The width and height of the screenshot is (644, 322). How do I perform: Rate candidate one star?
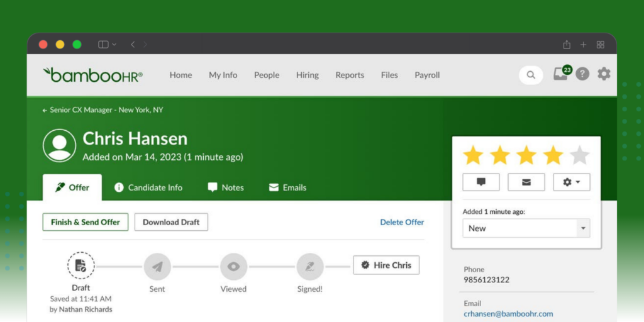point(473,155)
